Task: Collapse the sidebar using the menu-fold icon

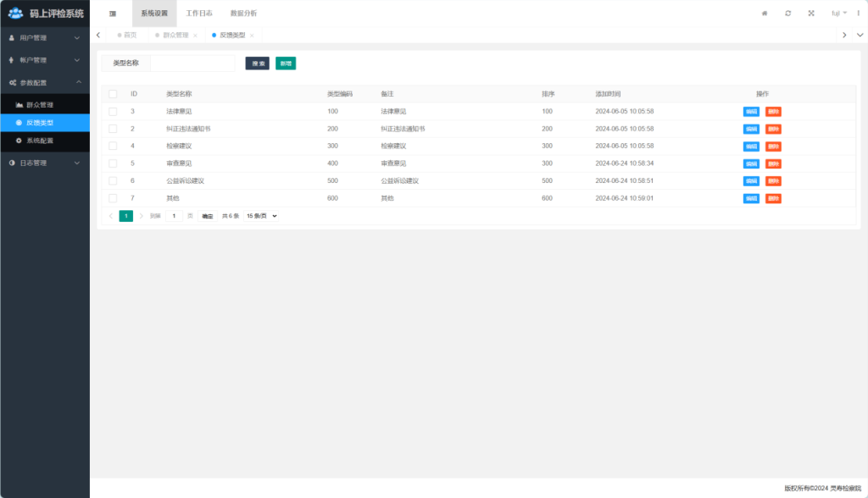Action: click(112, 14)
